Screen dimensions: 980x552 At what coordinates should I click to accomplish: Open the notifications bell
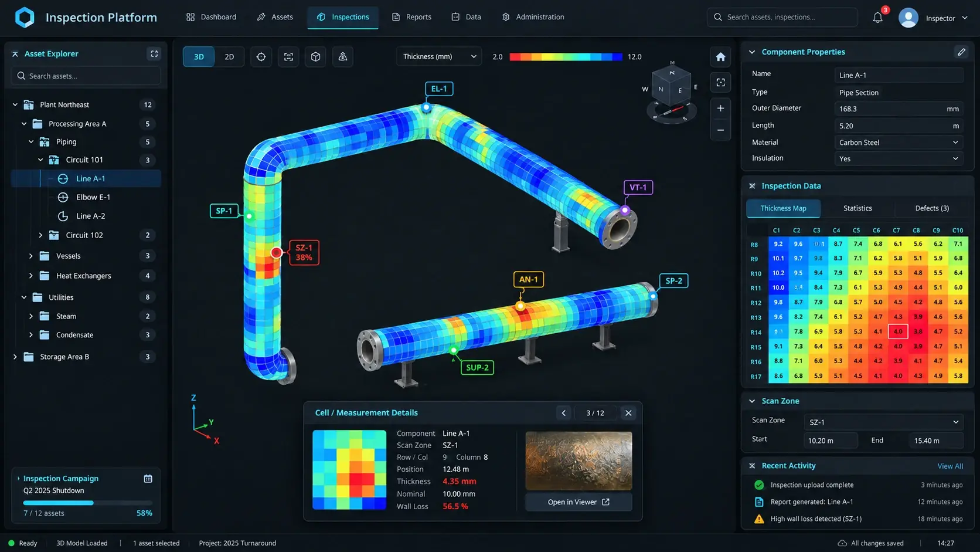pos(877,18)
